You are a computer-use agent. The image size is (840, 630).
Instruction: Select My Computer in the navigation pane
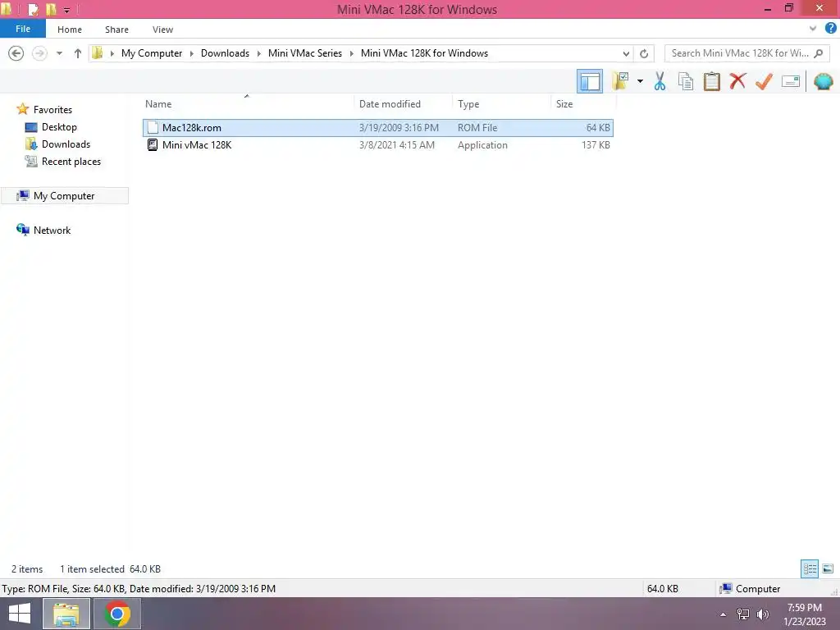point(64,196)
